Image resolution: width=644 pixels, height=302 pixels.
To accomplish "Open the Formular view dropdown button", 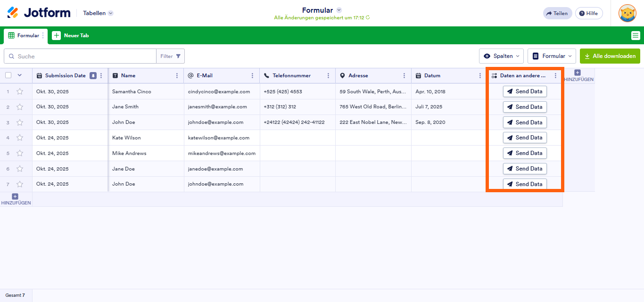I will 552,56.
